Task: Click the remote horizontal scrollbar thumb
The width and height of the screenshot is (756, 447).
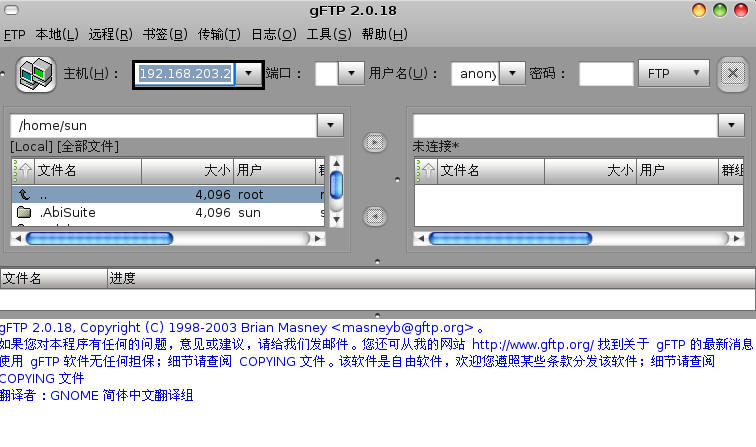Action: coord(510,238)
